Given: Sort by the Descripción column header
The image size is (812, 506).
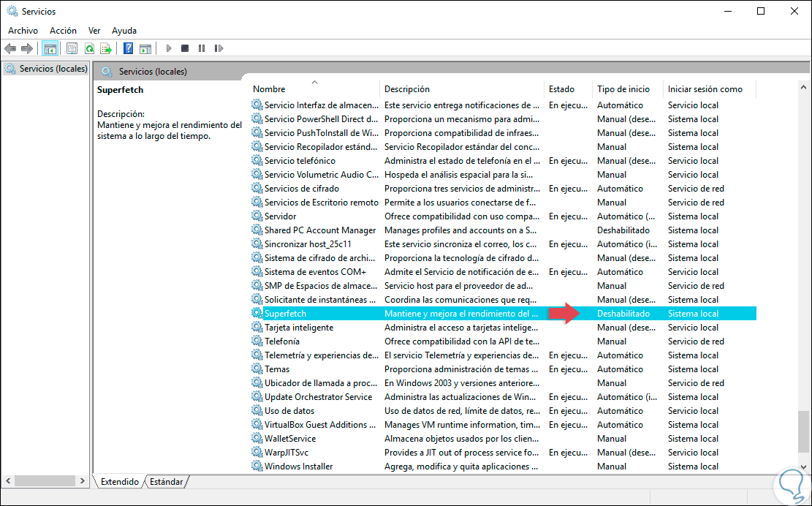Looking at the screenshot, I should tap(462, 89).
